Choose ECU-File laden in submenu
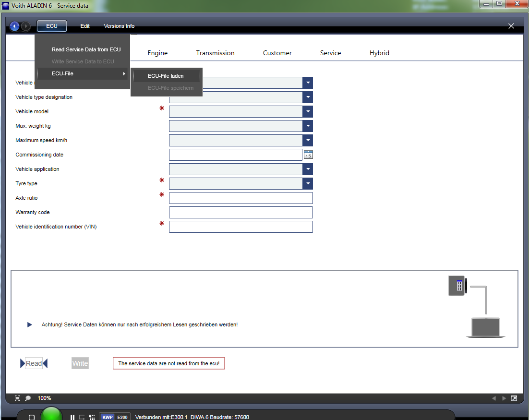This screenshot has width=529, height=420. 167,76
